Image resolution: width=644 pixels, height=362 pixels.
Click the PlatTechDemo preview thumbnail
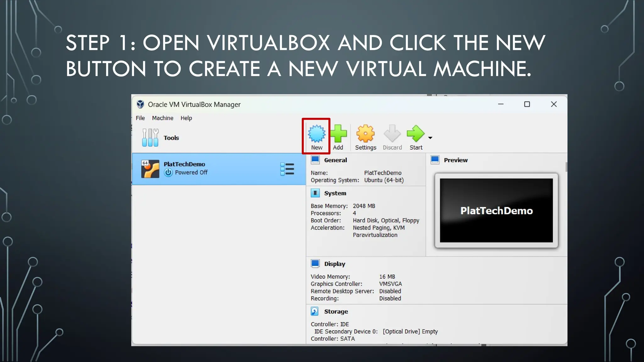pos(496,210)
